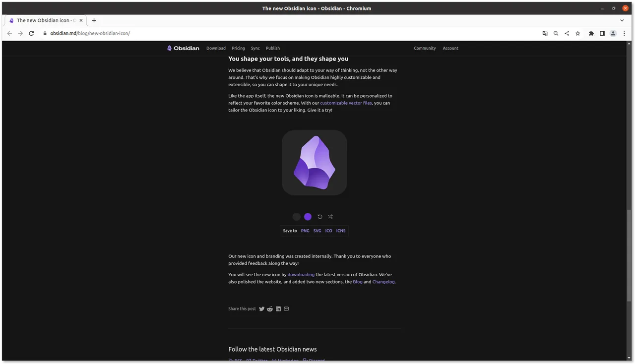Share this post on LinkedIn
The height and width of the screenshot is (364, 635).
tap(278, 309)
